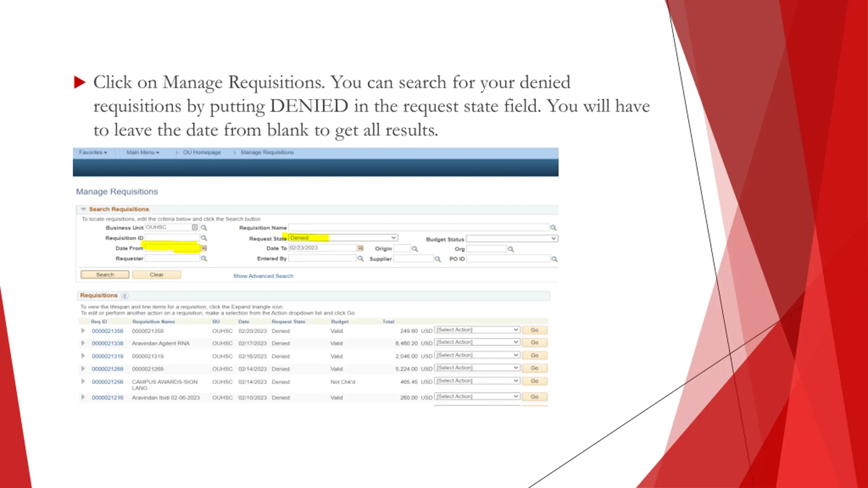Click the Requisition ID input field

[x=172, y=238]
